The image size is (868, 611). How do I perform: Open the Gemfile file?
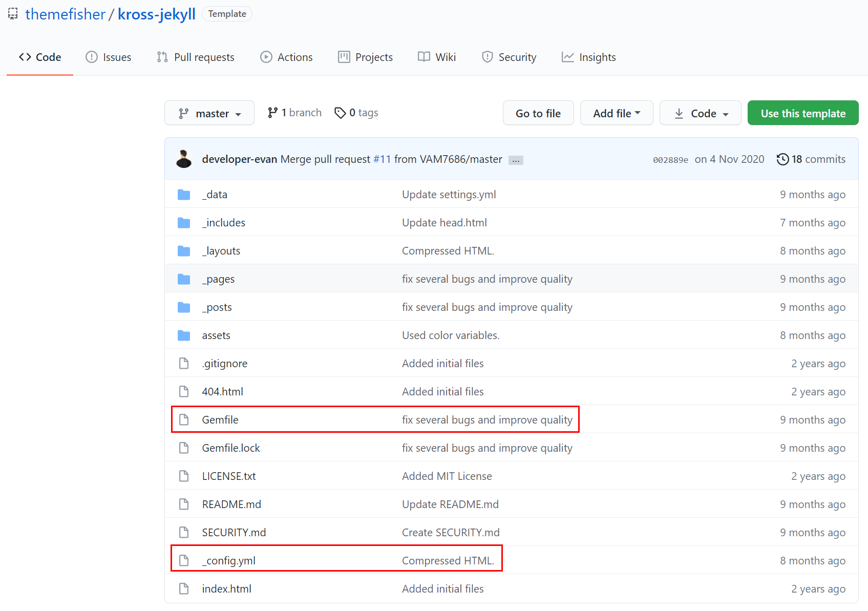(x=220, y=420)
